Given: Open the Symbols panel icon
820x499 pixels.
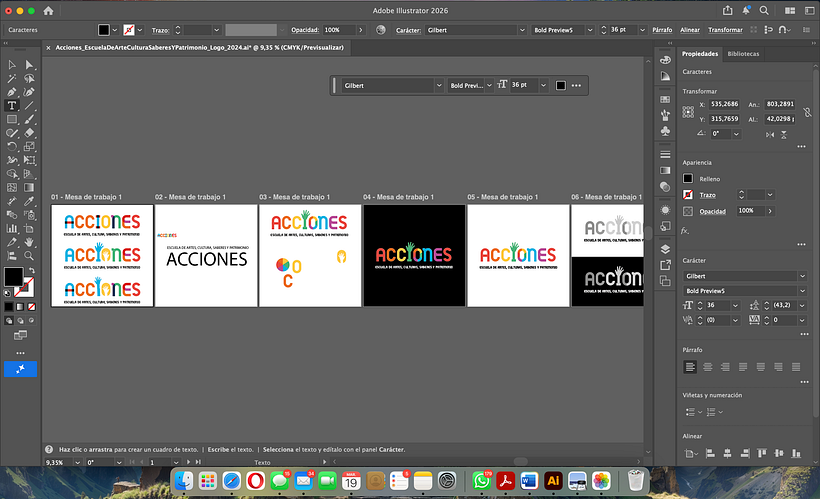Looking at the screenshot, I should coord(665,131).
